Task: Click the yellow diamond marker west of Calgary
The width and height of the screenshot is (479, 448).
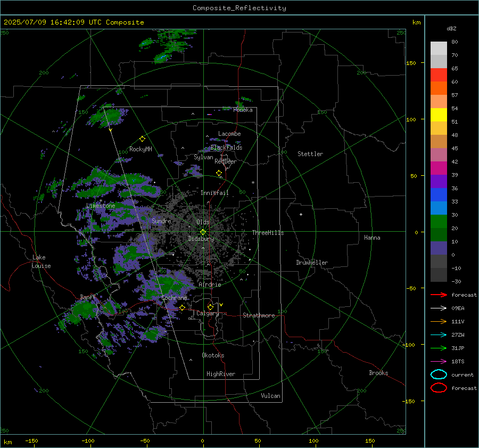Action: tap(182, 307)
